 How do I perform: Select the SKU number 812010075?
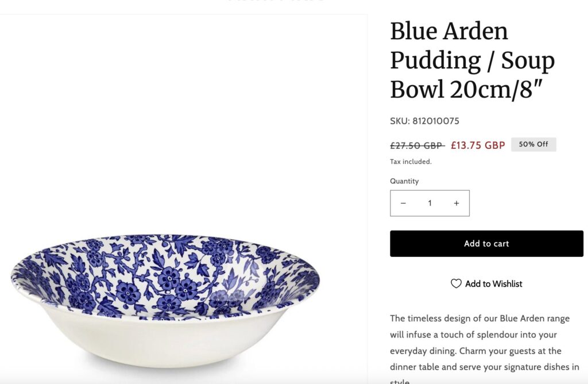click(436, 121)
